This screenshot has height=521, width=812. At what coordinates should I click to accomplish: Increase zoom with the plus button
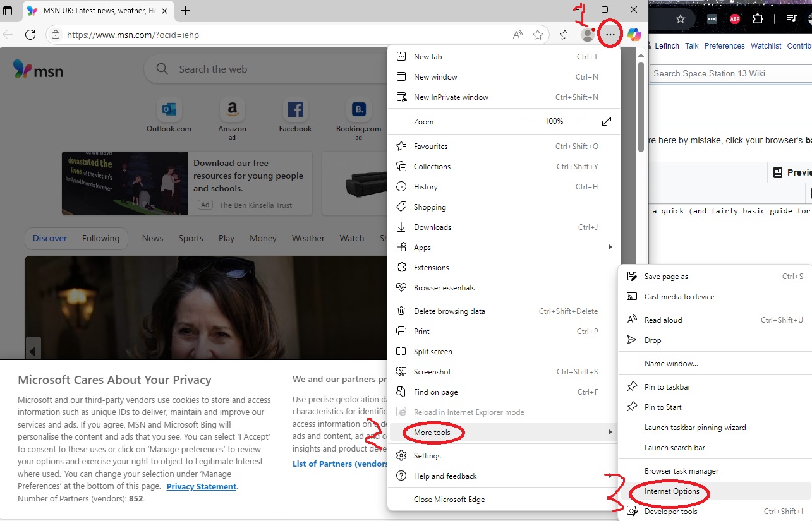click(x=579, y=121)
